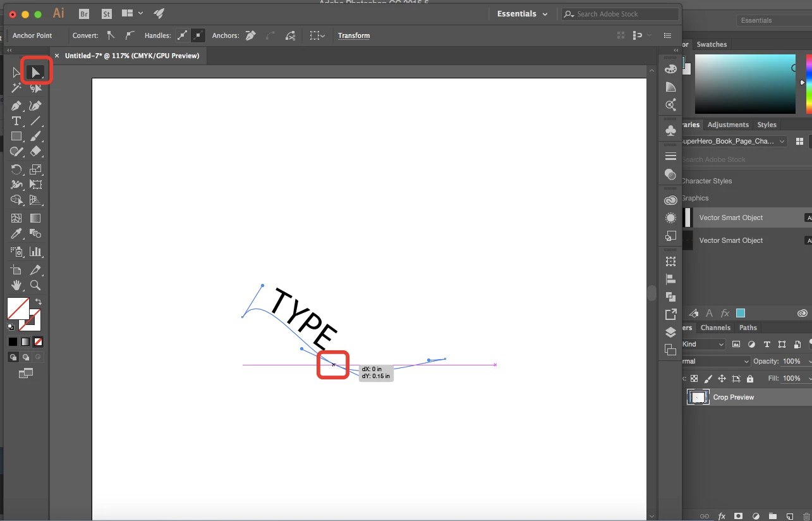Select the Shape Builder tool
812x521 pixels.
coord(17,200)
